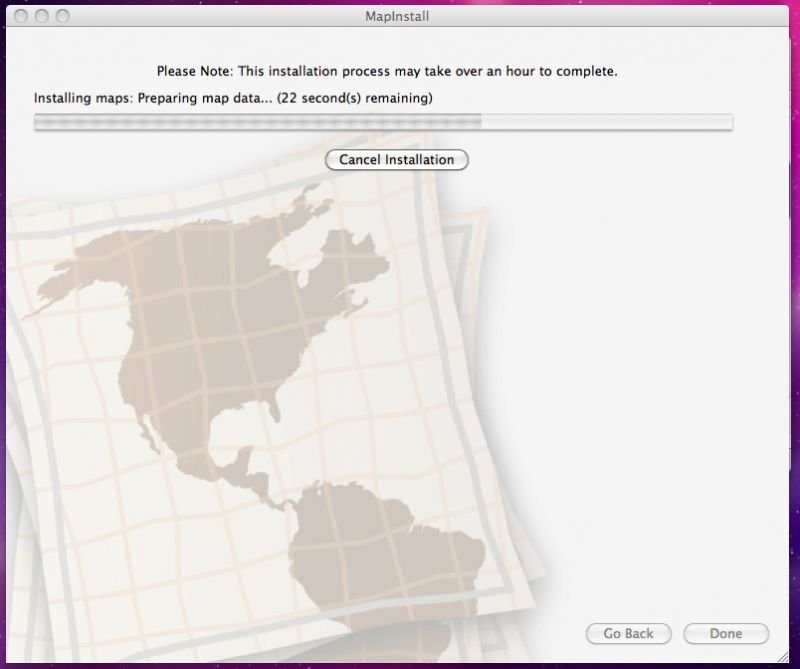Close the MapInstall window with red button
Viewport: 800px width, 669px height.
tap(23, 16)
